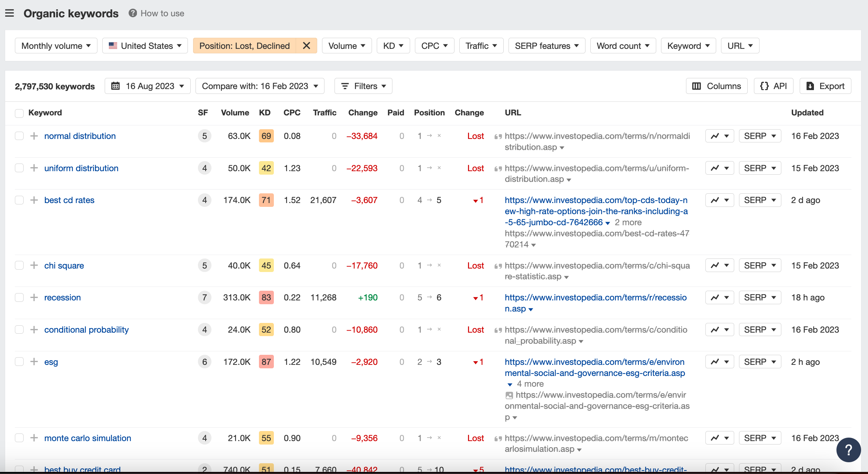Viewport: 868px width, 474px height.
Task: Add conditional probability keyword with plus icon
Action: point(34,330)
